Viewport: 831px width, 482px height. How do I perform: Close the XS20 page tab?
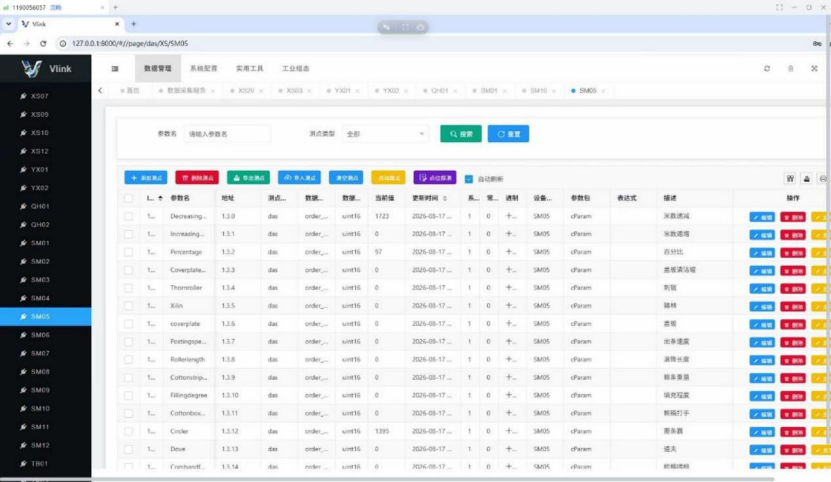tap(261, 91)
